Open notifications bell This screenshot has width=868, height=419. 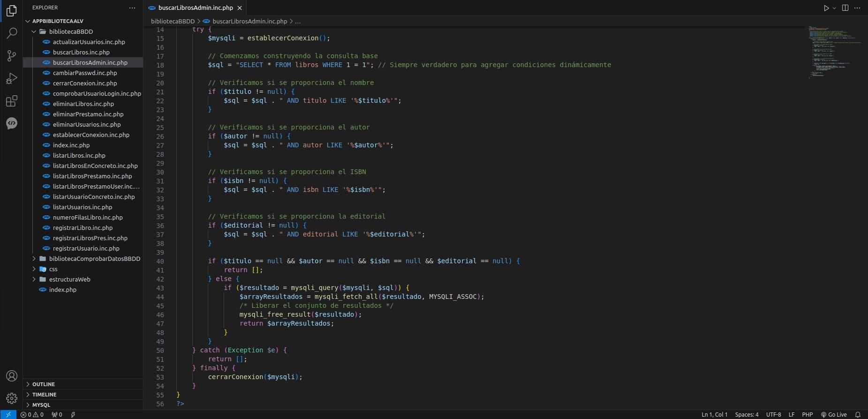click(x=858, y=414)
